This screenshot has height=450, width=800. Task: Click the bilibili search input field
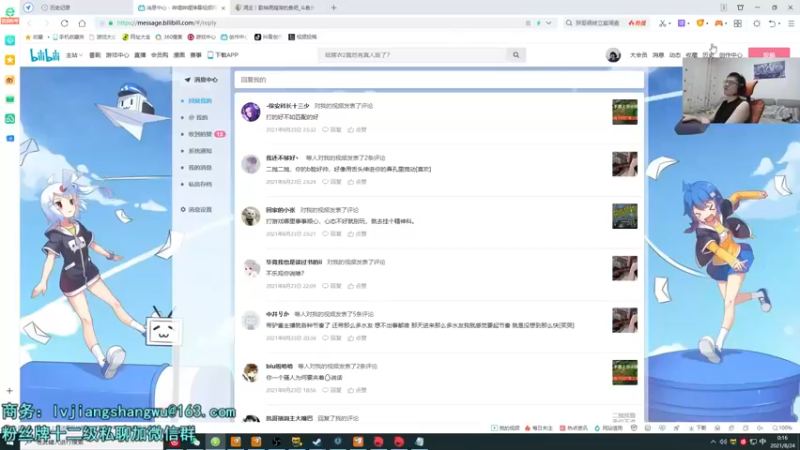(413, 55)
